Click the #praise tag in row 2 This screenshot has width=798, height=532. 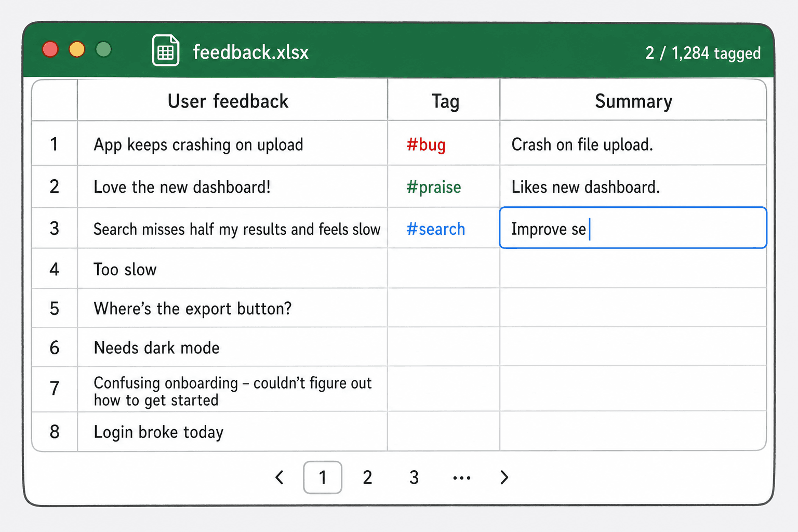tap(434, 187)
